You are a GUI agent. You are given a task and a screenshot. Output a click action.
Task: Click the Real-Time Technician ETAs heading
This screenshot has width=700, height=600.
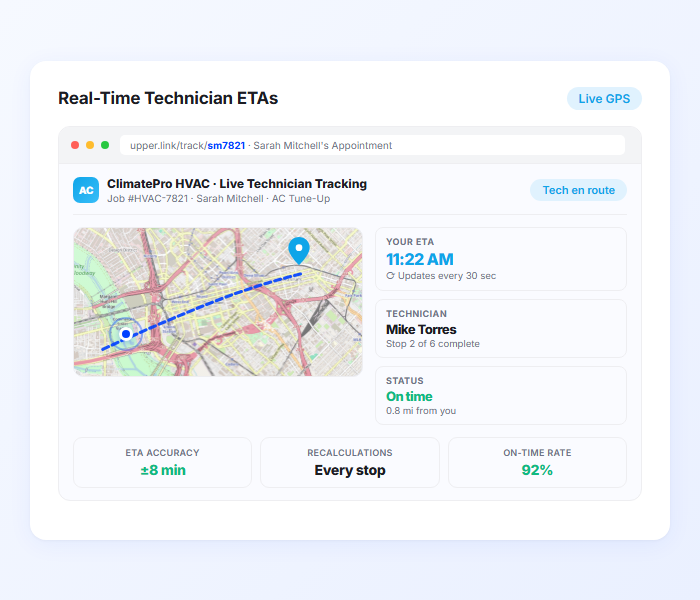[x=168, y=98]
